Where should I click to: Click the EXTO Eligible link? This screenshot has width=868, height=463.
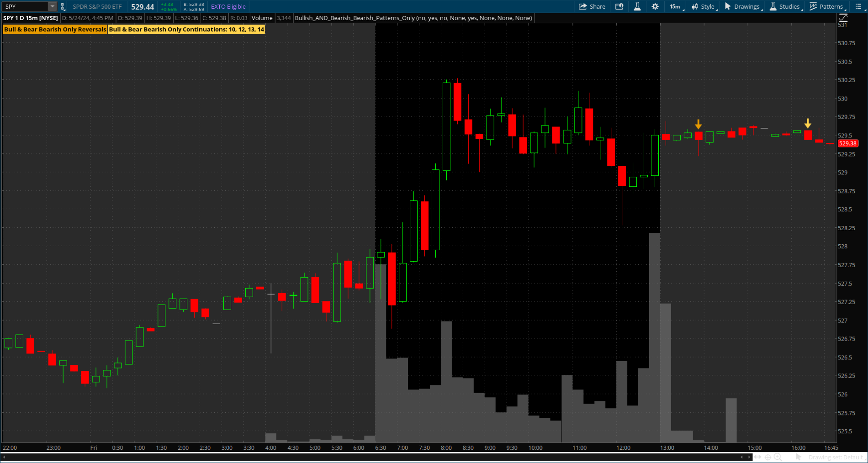click(x=228, y=6)
